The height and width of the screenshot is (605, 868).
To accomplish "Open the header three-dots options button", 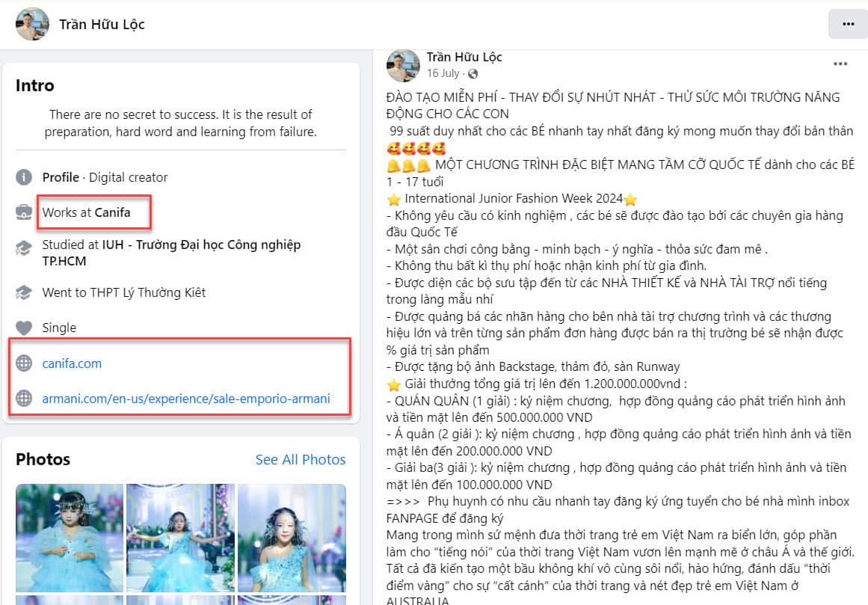I will coord(848,25).
